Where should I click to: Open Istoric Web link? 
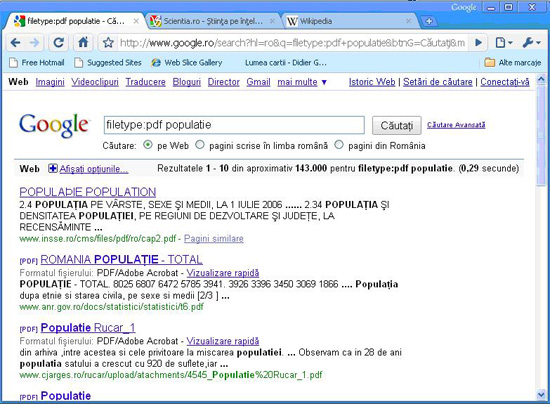coord(372,82)
